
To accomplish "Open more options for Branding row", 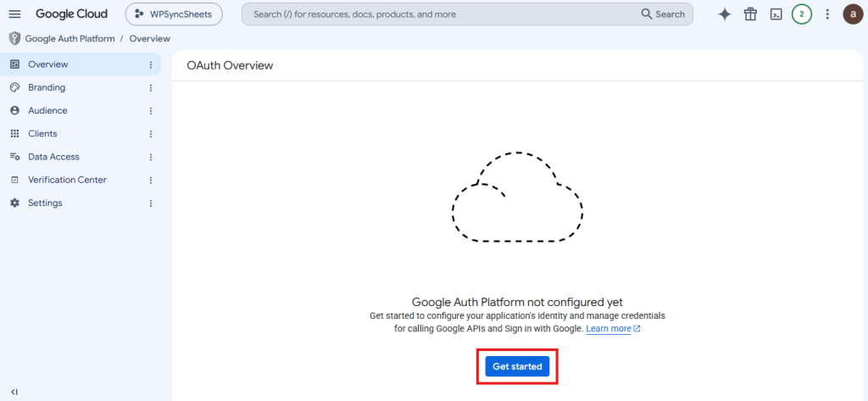I will tap(151, 87).
